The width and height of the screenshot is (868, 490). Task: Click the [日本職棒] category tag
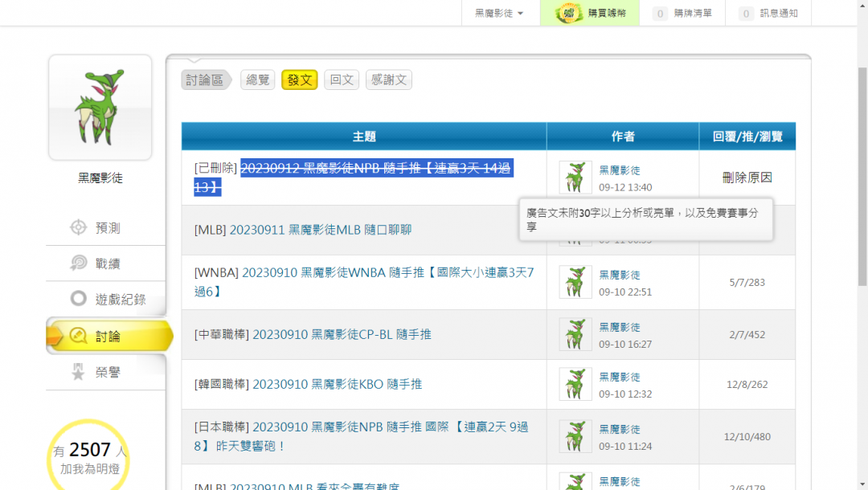pyautogui.click(x=222, y=427)
